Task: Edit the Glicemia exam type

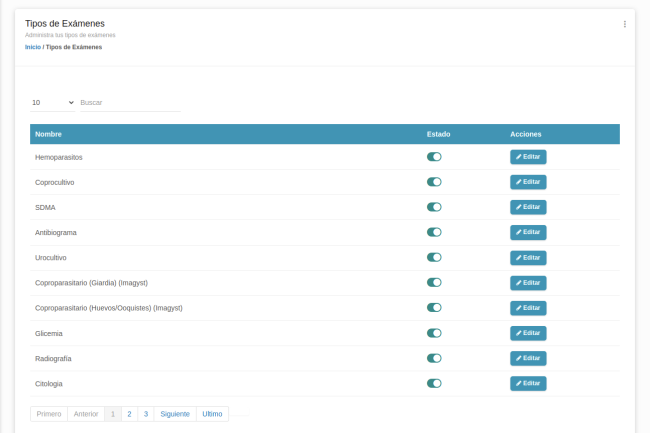Action: [528, 333]
